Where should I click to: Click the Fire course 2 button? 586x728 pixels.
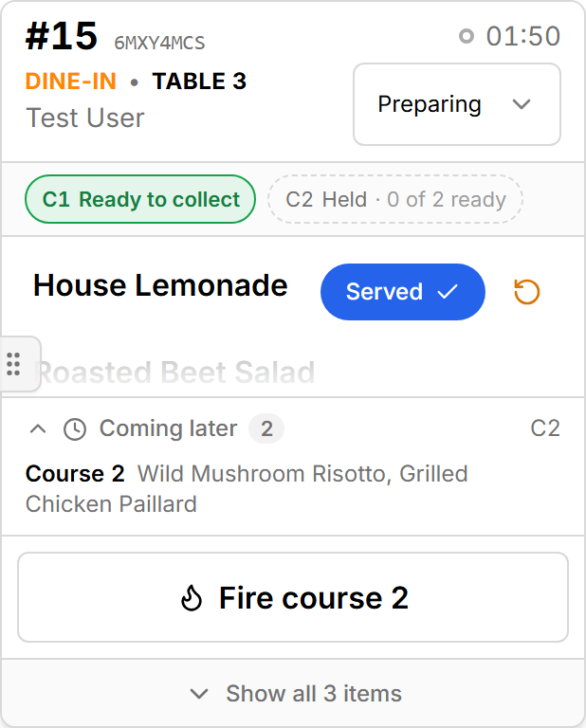point(293,597)
